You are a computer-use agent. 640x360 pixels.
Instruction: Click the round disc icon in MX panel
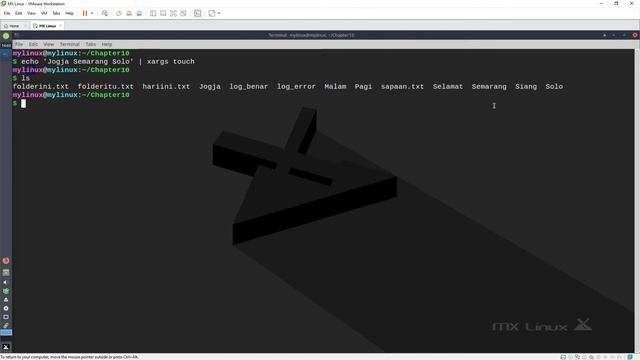6,308
